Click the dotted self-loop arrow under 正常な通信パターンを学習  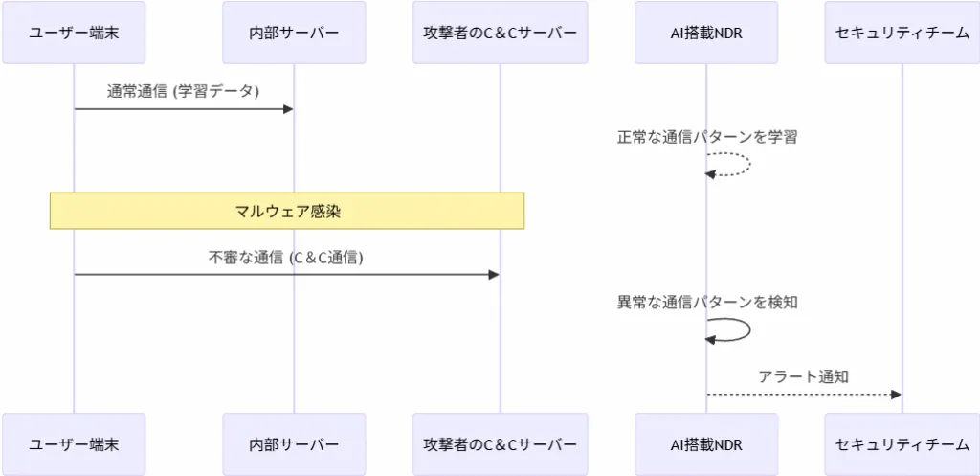pyautogui.click(x=728, y=165)
